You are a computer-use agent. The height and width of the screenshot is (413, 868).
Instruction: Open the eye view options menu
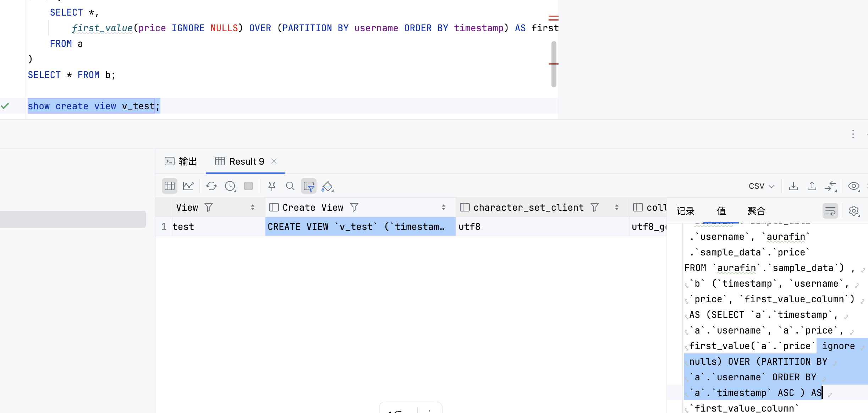coord(854,186)
